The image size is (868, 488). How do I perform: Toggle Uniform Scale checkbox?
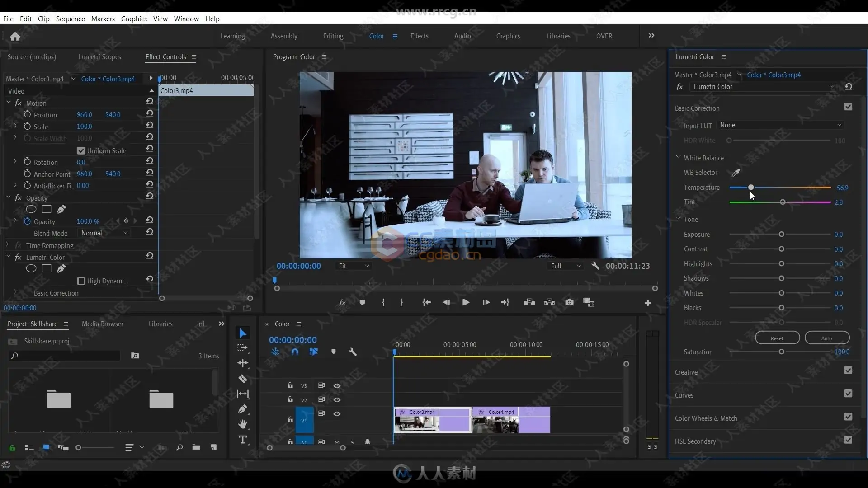[x=81, y=150]
